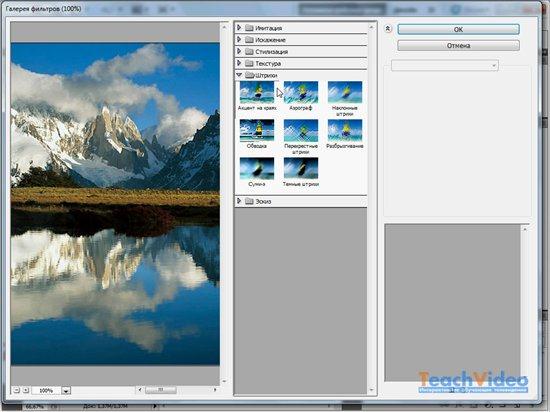This screenshot has width=550, height=412.
Task: Expand the Искажение folder triangle
Action: coord(239,39)
